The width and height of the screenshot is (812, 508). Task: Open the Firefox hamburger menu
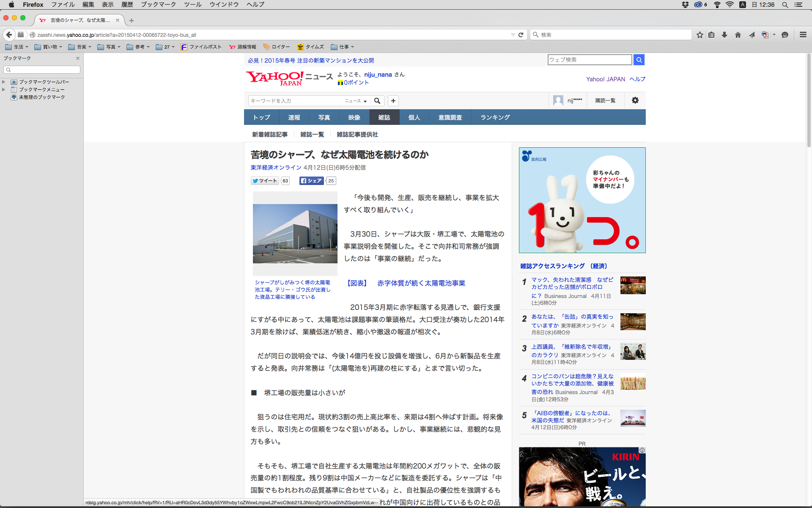(803, 35)
